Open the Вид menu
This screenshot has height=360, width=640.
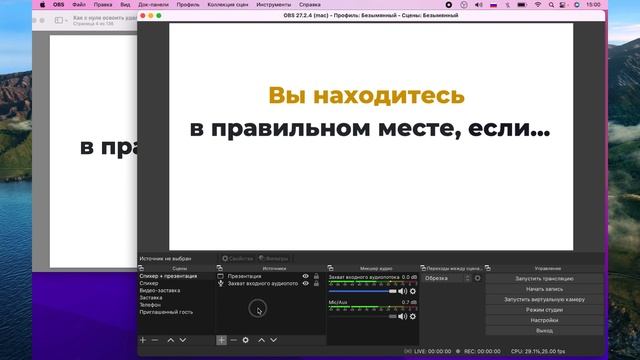[x=125, y=5]
